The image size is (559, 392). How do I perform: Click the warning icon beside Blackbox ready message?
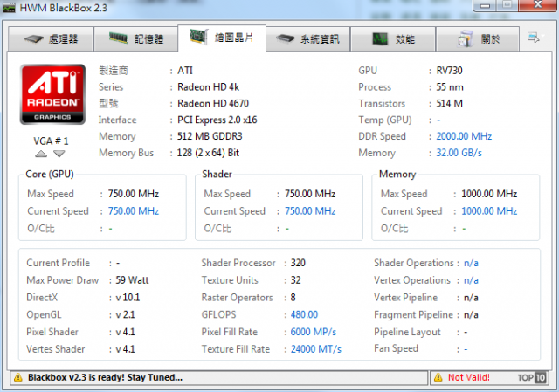tap(17, 378)
